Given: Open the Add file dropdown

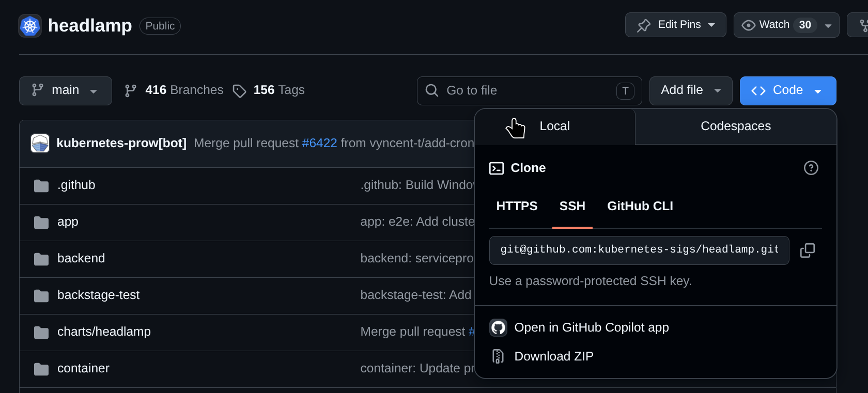Looking at the screenshot, I should (691, 91).
